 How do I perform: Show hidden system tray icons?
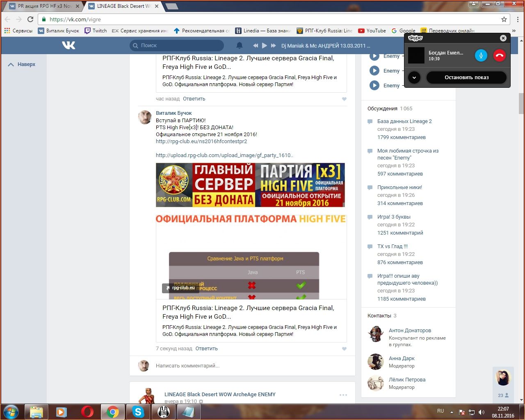pyautogui.click(x=452, y=412)
